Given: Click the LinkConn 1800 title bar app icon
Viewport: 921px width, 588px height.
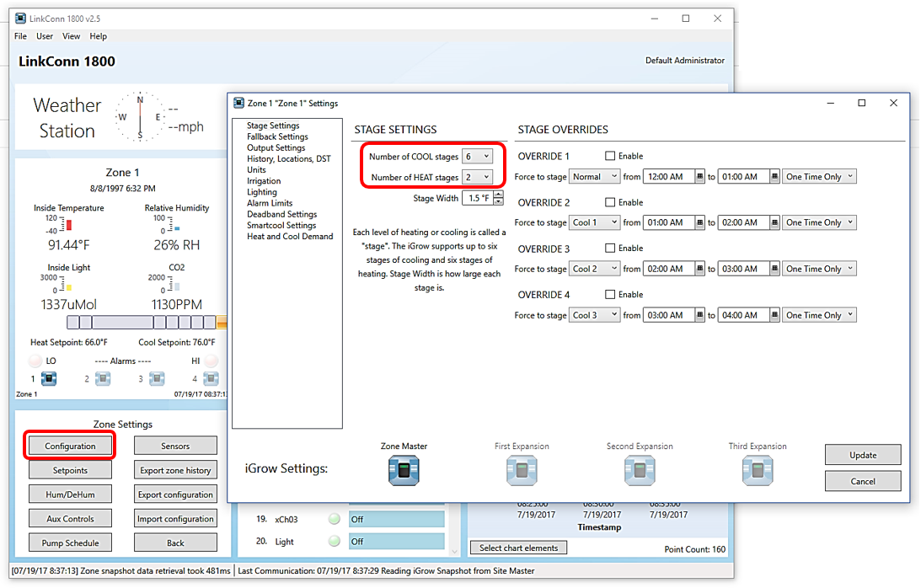Looking at the screenshot, I should [x=20, y=19].
